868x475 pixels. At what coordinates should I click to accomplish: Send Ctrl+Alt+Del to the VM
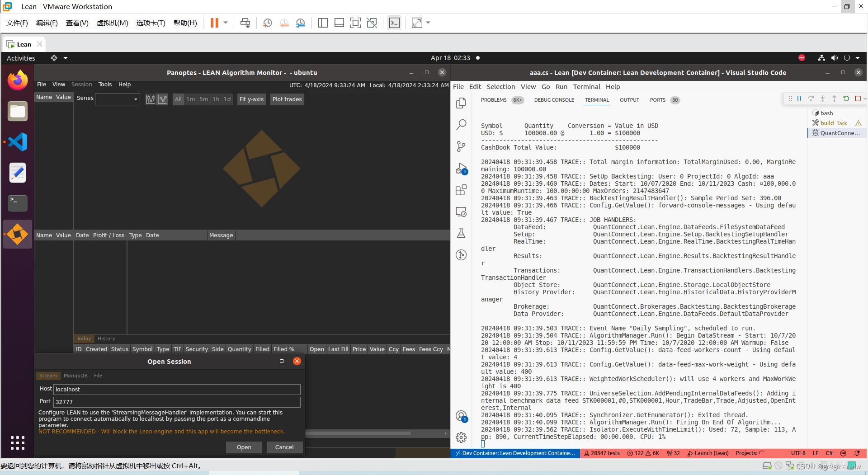pos(245,23)
